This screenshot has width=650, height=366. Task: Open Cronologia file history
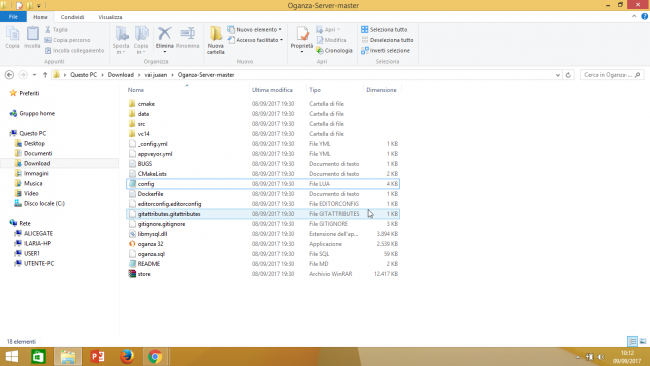coord(334,51)
